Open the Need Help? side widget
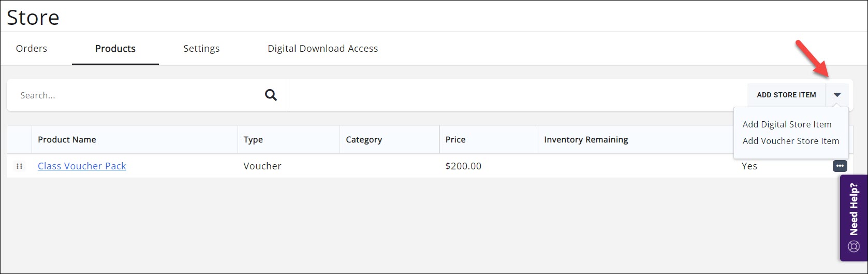Image resolution: width=868 pixels, height=274 pixels. [x=854, y=217]
